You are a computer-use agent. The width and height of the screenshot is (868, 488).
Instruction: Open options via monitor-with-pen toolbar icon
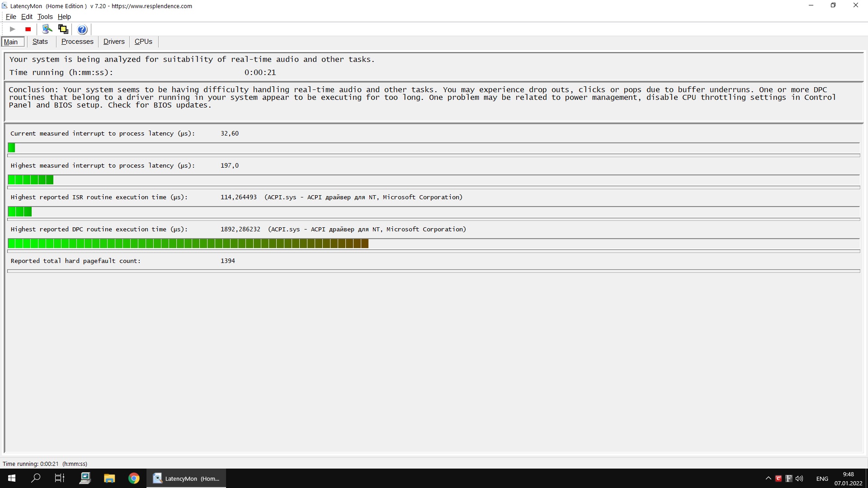[47, 29]
